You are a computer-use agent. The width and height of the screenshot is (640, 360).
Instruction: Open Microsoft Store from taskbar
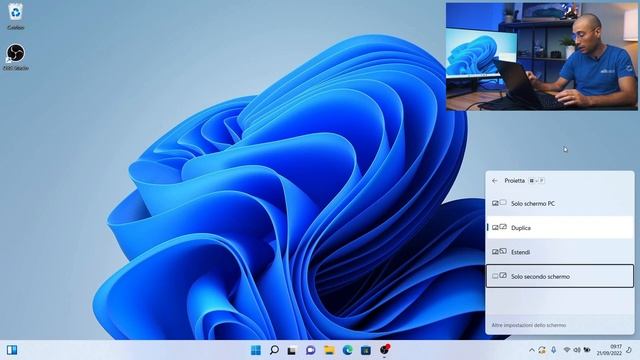click(x=366, y=350)
